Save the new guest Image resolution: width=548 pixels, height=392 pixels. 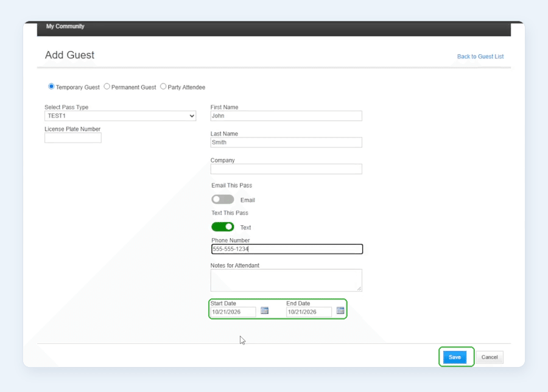(455, 357)
